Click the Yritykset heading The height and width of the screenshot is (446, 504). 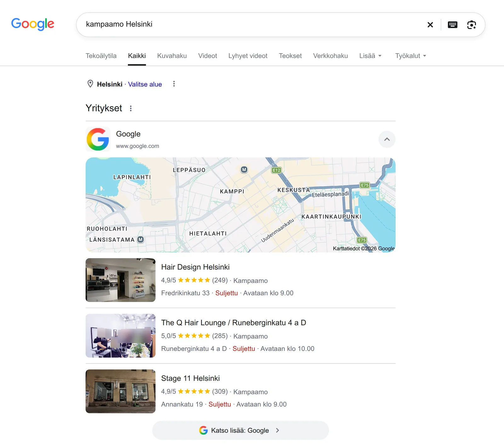[104, 108]
